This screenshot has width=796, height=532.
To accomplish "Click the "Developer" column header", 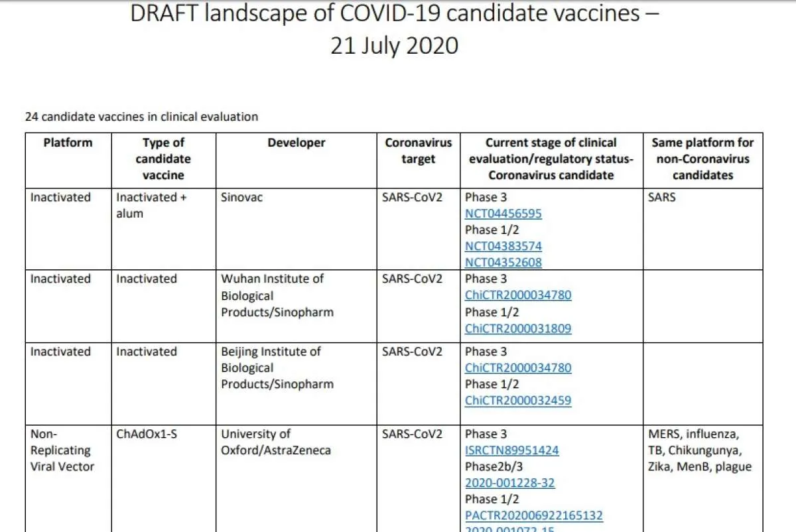I will coord(297,143).
